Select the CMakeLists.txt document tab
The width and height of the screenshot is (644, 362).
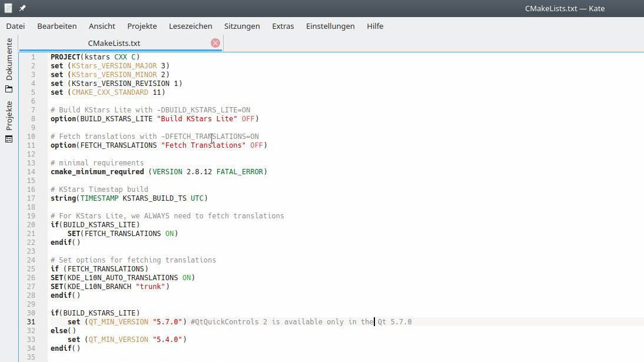114,43
